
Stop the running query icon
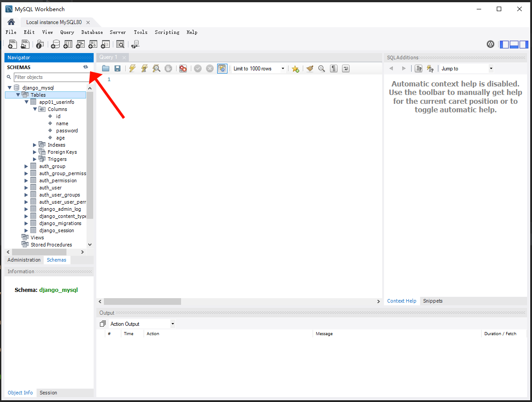click(x=168, y=69)
